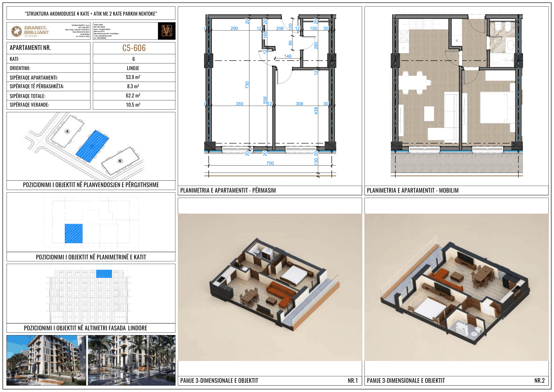Select caption 'POZICIONIMI I OBJEKTIT NË PLANIMETRINË E KATIT'
Screen dimensions: 554x392
pyautogui.click(x=91, y=257)
